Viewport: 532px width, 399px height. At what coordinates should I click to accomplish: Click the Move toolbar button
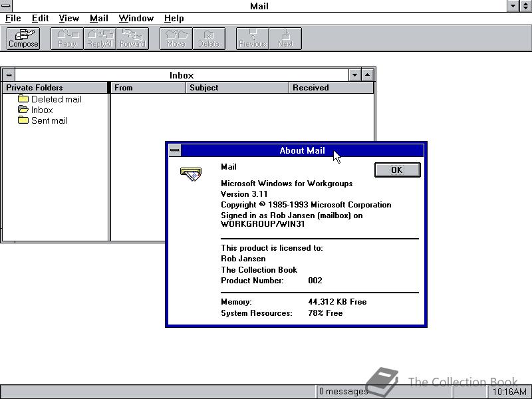tap(176, 39)
